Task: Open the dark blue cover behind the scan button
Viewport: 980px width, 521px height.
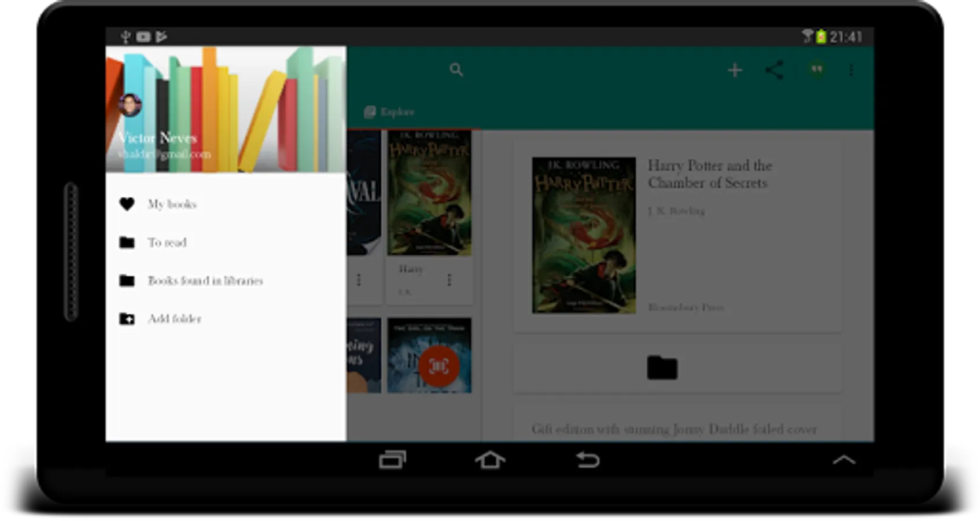Action: pos(429,355)
